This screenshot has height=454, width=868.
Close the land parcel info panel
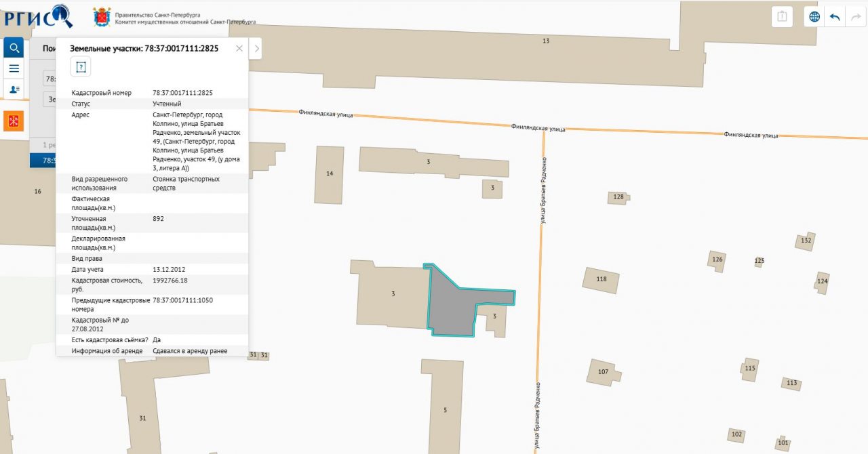click(x=239, y=49)
